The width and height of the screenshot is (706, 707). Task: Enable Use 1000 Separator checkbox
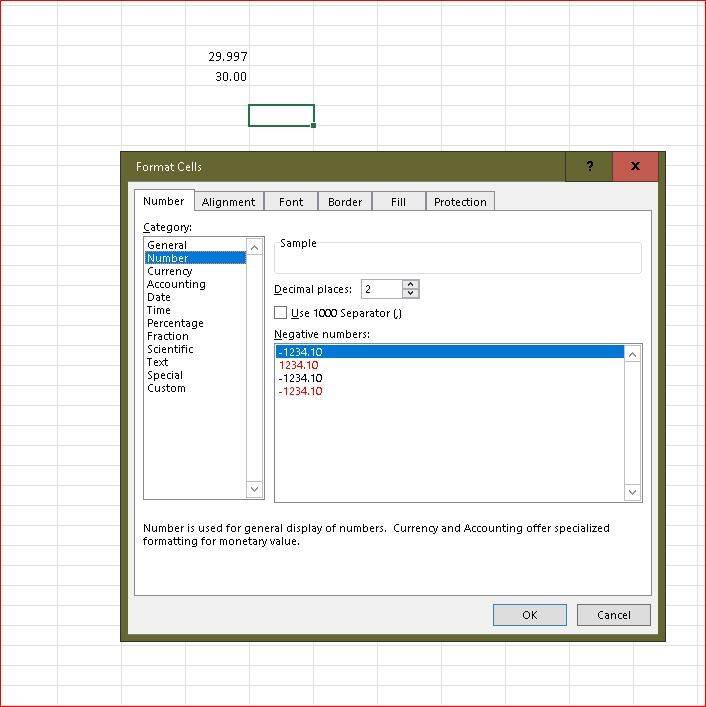pos(281,313)
